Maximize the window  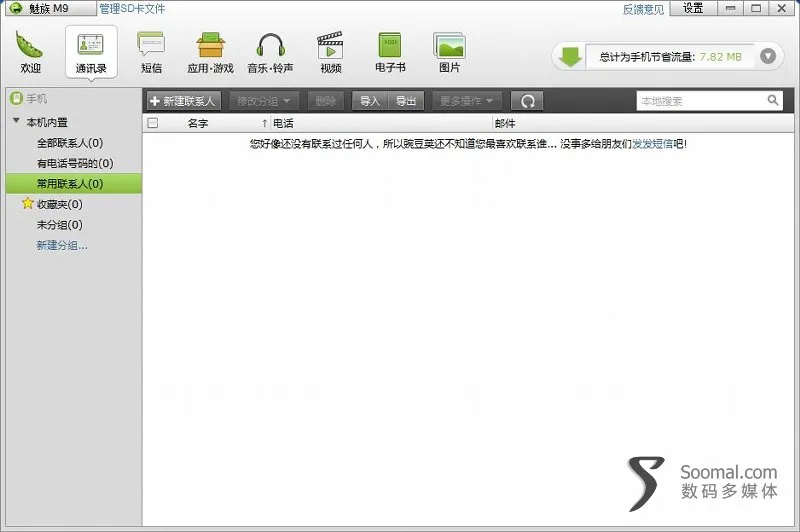click(x=756, y=8)
